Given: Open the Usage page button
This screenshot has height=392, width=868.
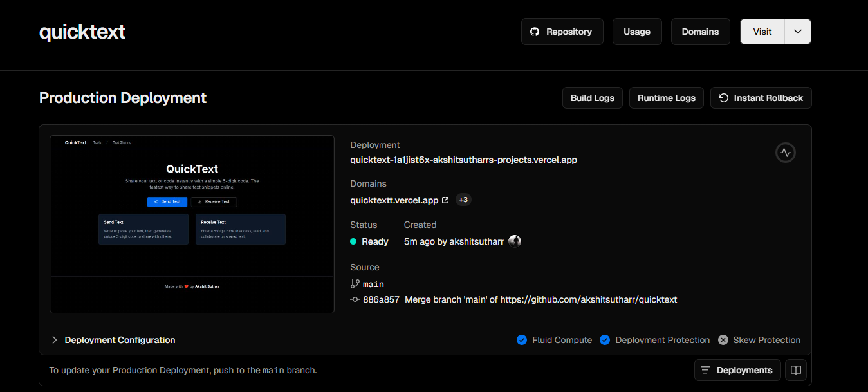Looking at the screenshot, I should (637, 32).
